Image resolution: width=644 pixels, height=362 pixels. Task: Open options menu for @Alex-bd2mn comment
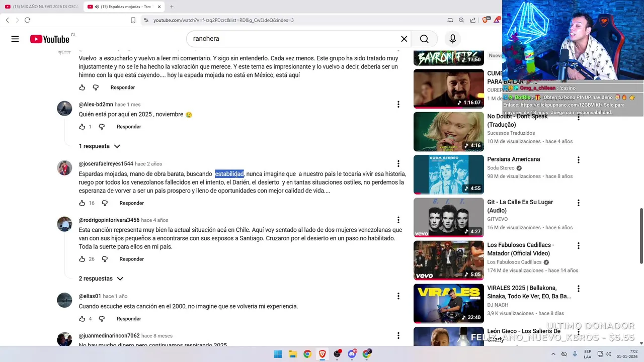point(398,105)
